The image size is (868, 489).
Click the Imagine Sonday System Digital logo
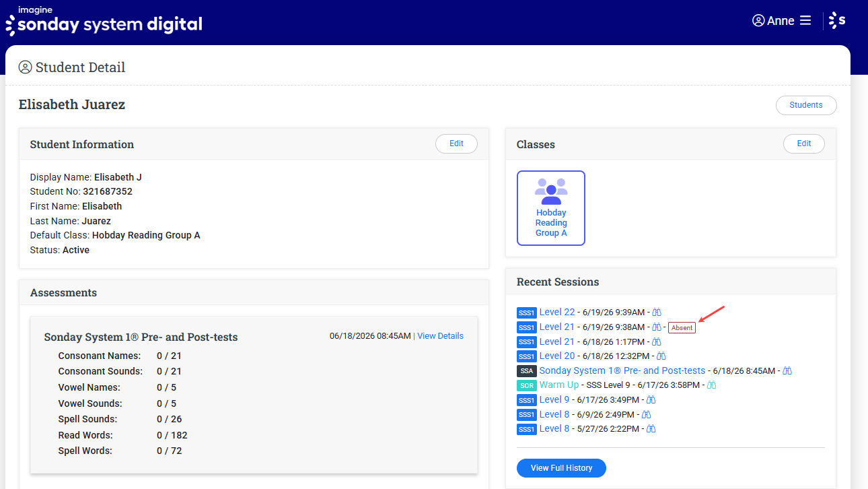tap(104, 21)
